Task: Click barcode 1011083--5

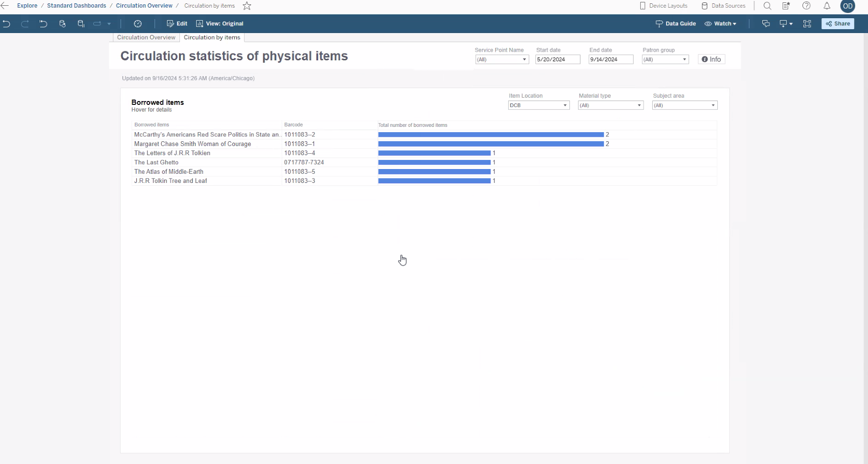Action: pyautogui.click(x=300, y=171)
